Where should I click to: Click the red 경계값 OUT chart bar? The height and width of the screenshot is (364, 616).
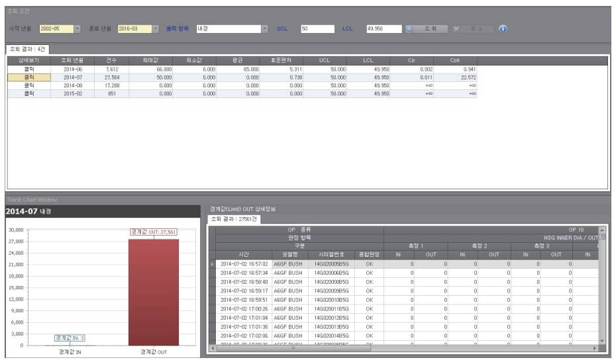point(154,291)
